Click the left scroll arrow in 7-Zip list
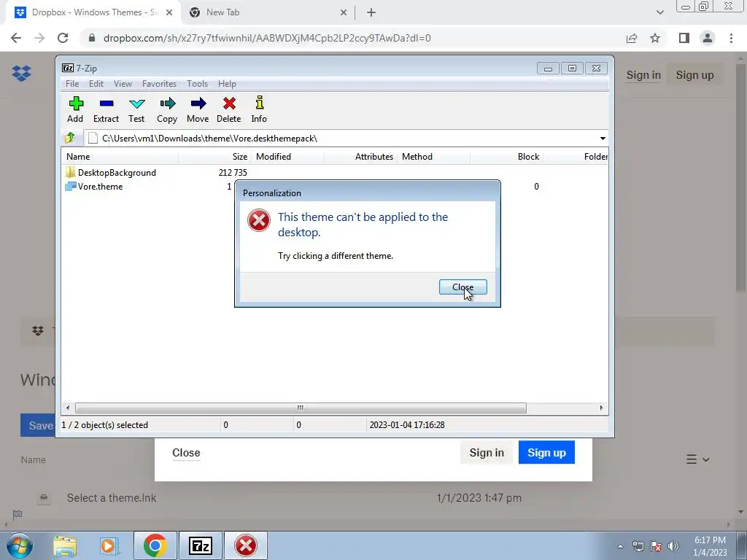The image size is (747, 560). click(68, 408)
